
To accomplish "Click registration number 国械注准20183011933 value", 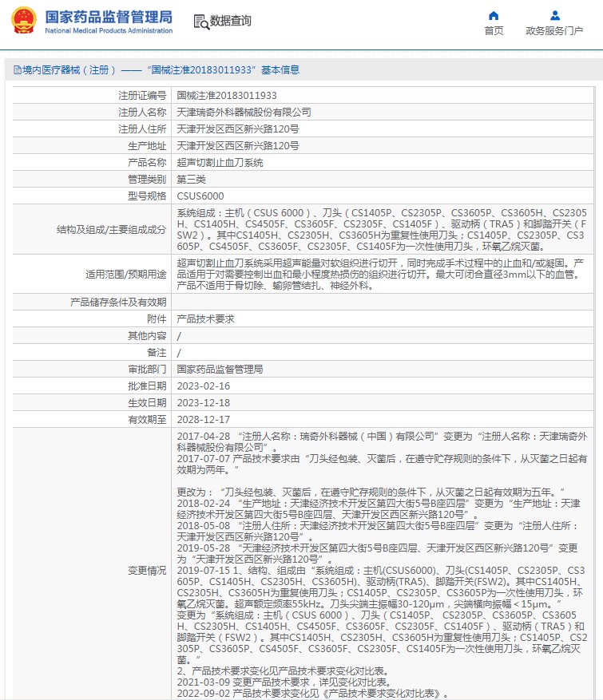I will pos(227,96).
